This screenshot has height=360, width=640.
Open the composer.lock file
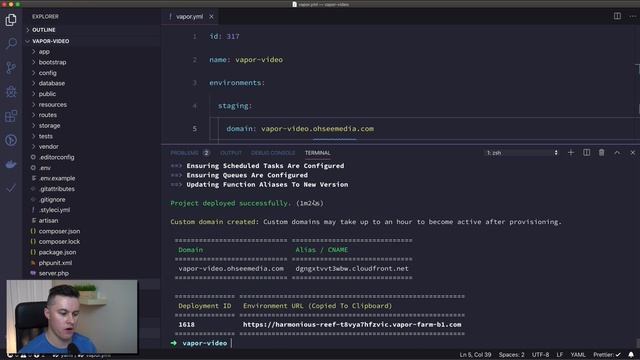click(x=59, y=242)
